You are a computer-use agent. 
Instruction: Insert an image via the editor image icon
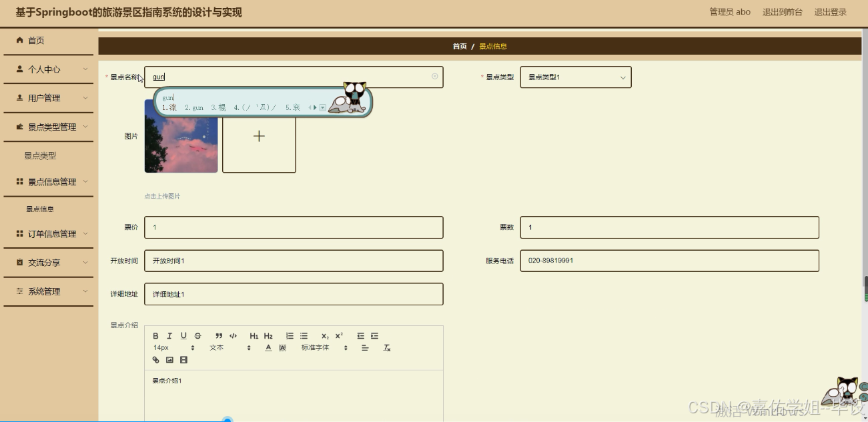171,359
